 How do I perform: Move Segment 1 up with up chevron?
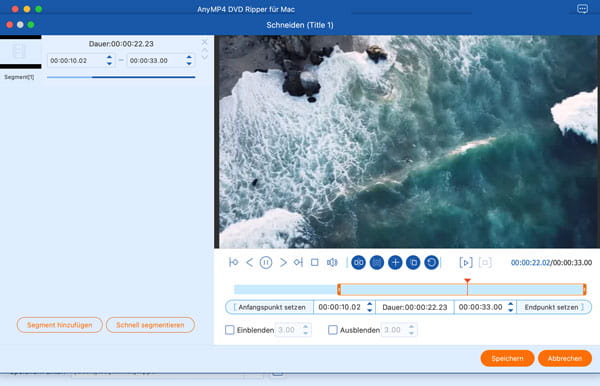pyautogui.click(x=204, y=50)
